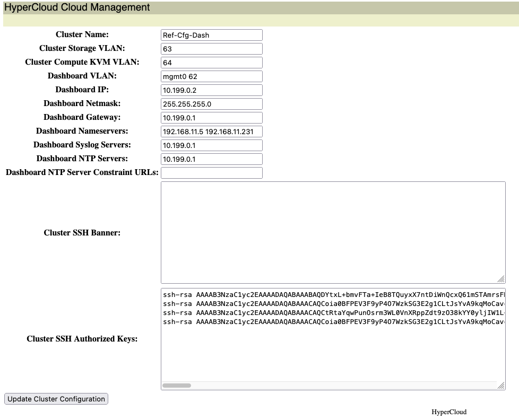
Task: Click inside the Cluster SSH Banner textarea
Action: (333, 232)
